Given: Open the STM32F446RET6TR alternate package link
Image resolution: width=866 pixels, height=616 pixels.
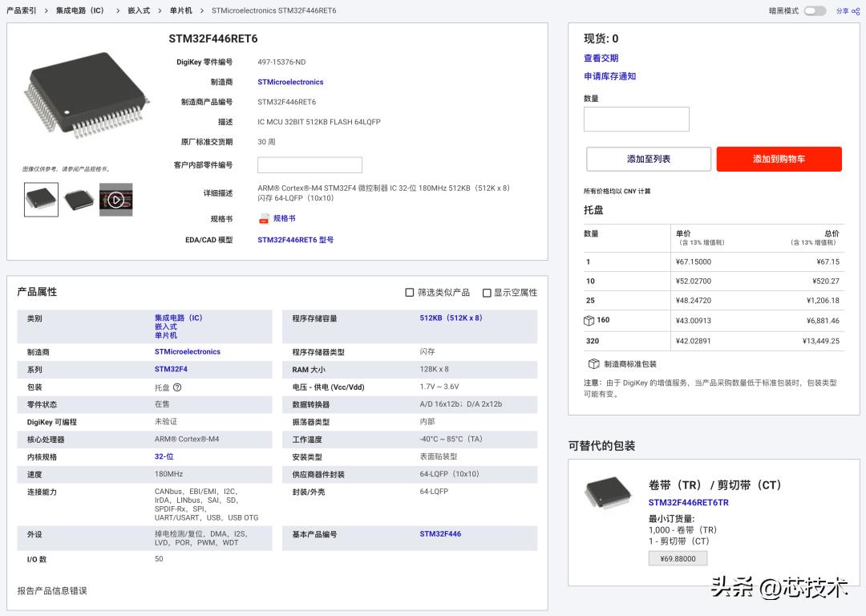Looking at the screenshot, I should click(688, 502).
